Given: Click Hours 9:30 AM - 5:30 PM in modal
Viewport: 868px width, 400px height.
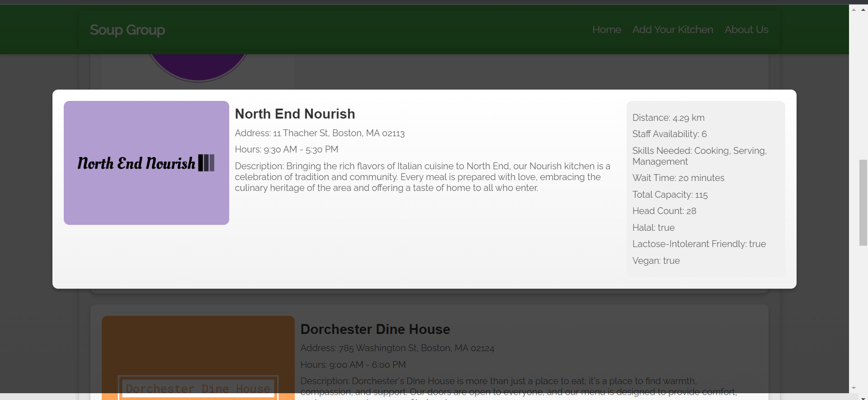Looking at the screenshot, I should coord(287,149).
